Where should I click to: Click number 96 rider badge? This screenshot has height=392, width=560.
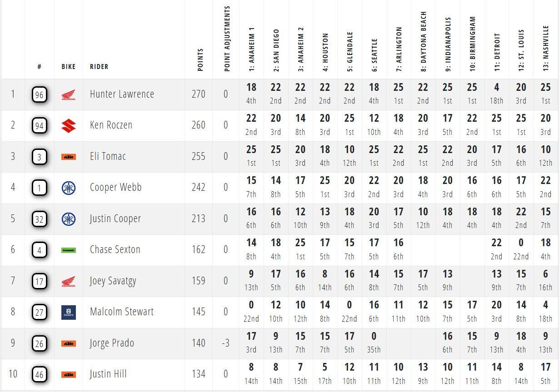[40, 95]
